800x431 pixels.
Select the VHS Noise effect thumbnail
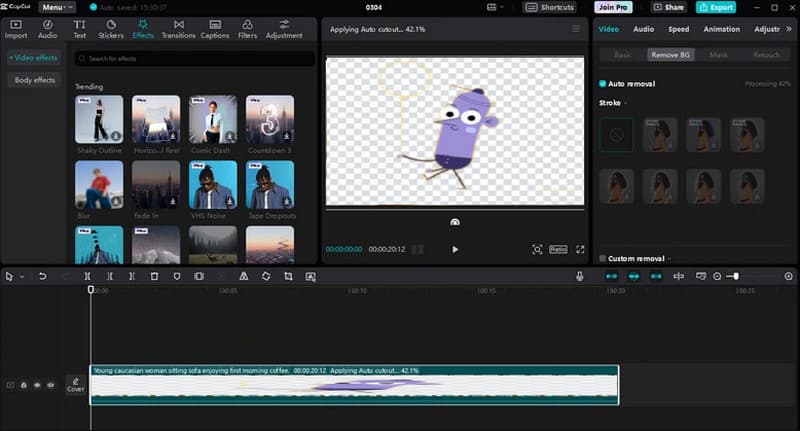[213, 185]
